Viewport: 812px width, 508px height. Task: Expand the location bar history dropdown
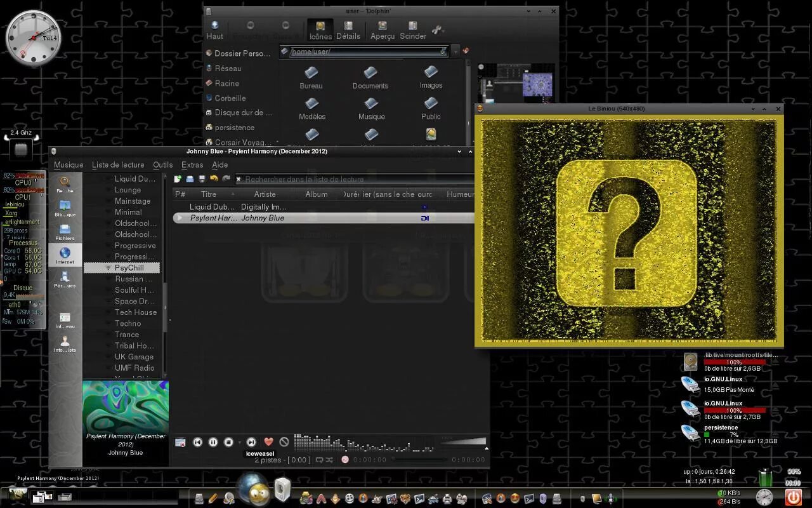pyautogui.click(x=454, y=51)
